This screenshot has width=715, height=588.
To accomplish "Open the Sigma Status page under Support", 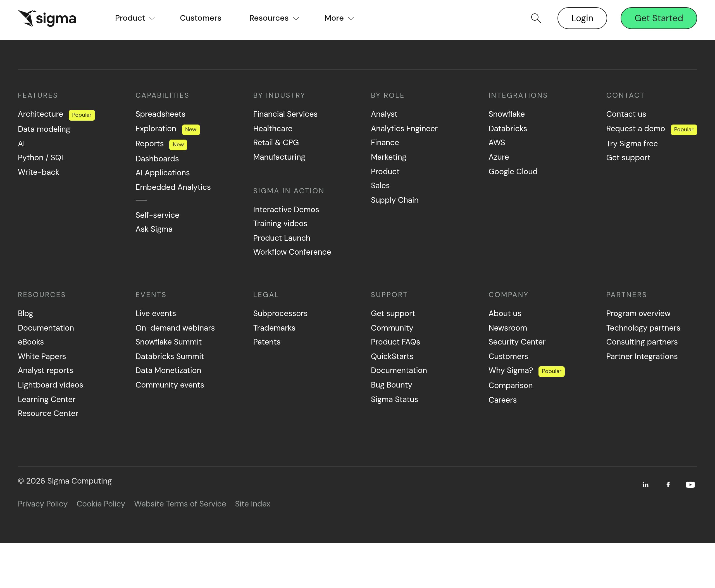I will click(x=394, y=399).
